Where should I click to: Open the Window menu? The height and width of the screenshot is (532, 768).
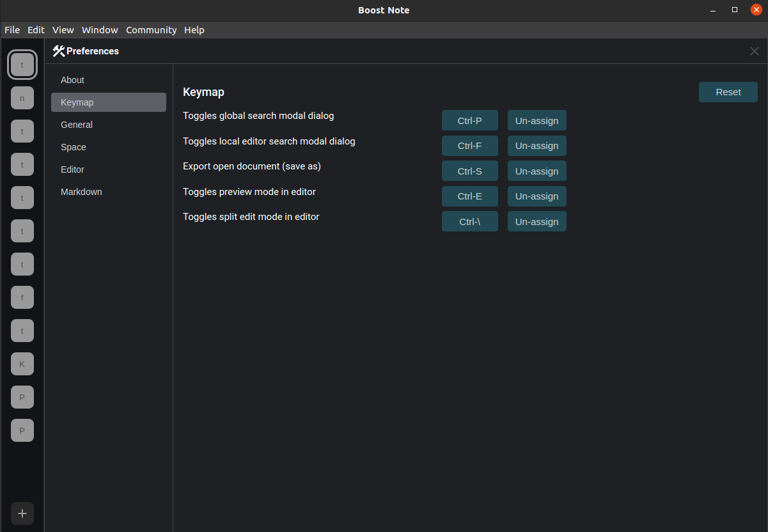[x=100, y=30]
